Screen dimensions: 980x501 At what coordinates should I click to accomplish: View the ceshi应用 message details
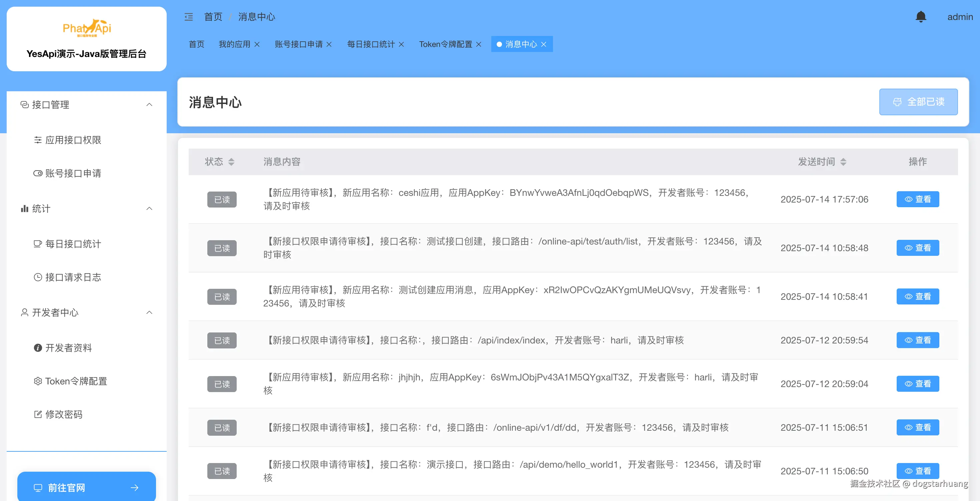[917, 199]
